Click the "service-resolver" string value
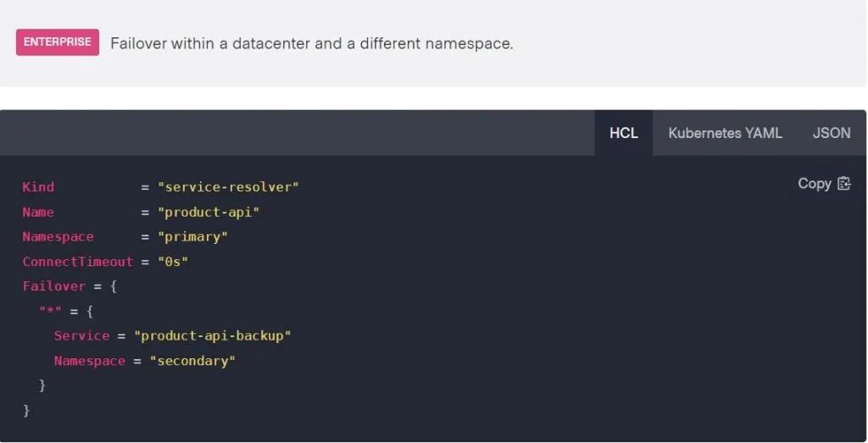 click(228, 187)
